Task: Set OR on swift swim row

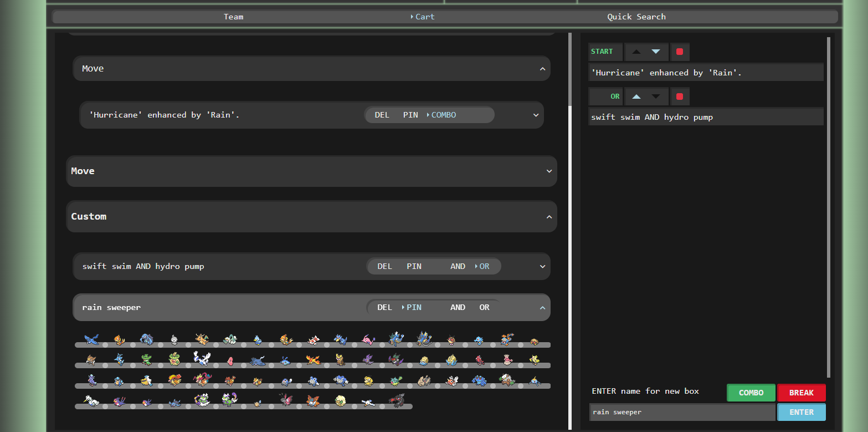Action: click(x=484, y=266)
